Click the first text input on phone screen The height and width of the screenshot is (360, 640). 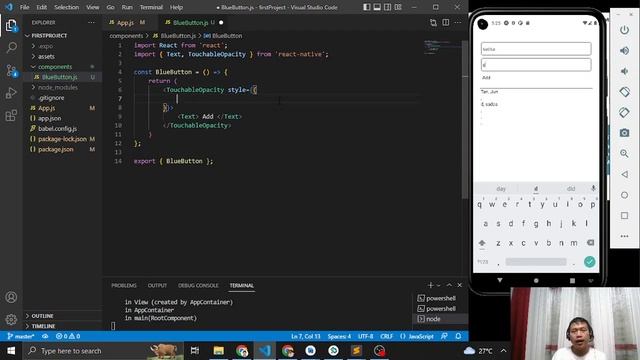point(536,49)
